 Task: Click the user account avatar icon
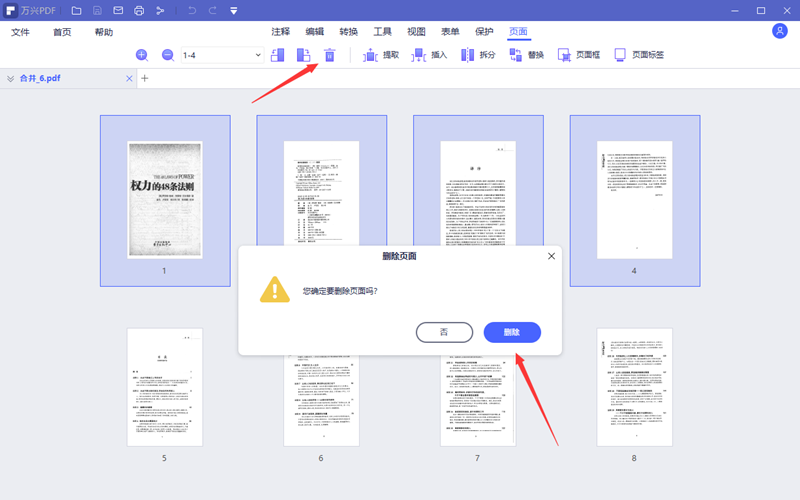pos(780,32)
